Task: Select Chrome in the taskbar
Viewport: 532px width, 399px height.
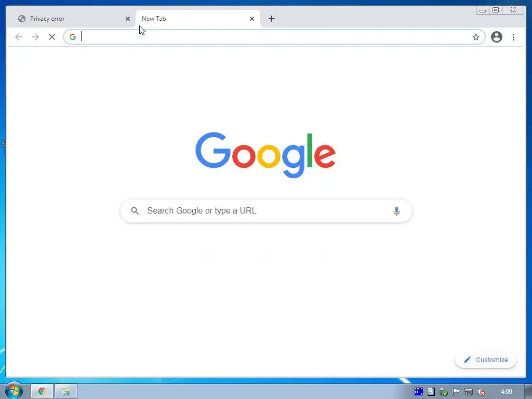Action: pos(42,392)
